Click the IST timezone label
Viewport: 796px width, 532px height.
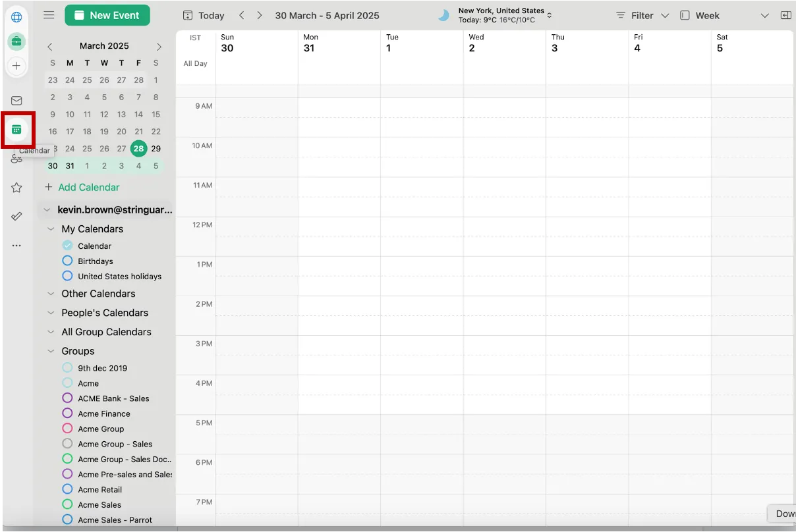coord(195,38)
